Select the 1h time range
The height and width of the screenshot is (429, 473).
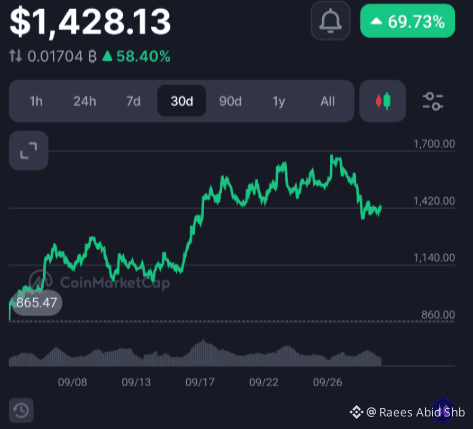point(36,101)
